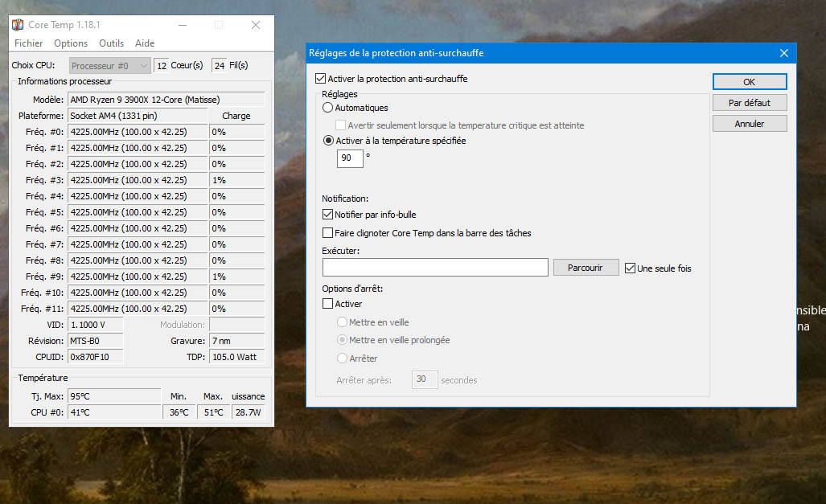
Task: Click the temperature value field showing 90
Action: point(350,158)
